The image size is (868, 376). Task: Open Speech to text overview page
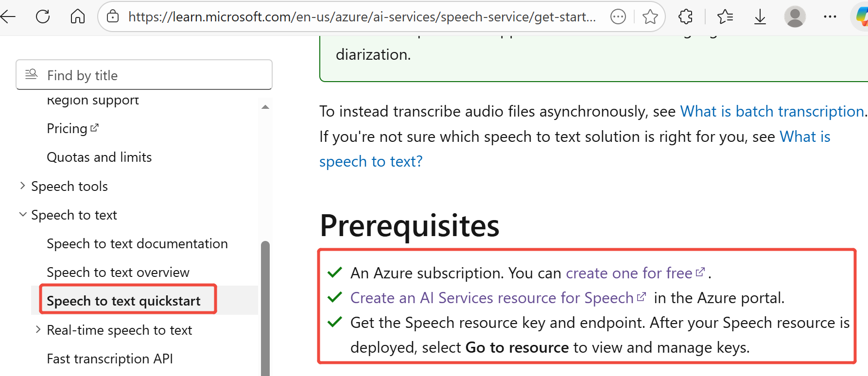pyautogui.click(x=118, y=272)
